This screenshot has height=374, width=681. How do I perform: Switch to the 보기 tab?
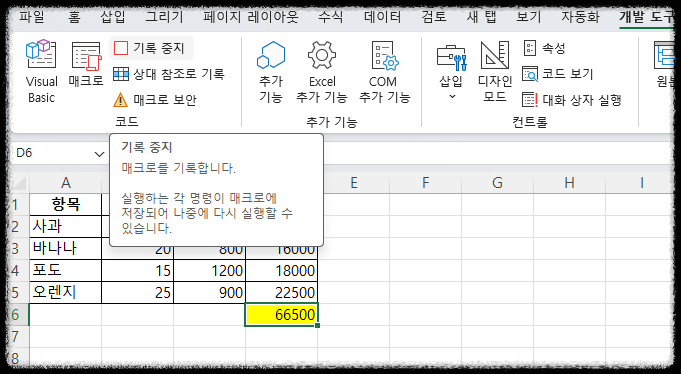coord(529,17)
